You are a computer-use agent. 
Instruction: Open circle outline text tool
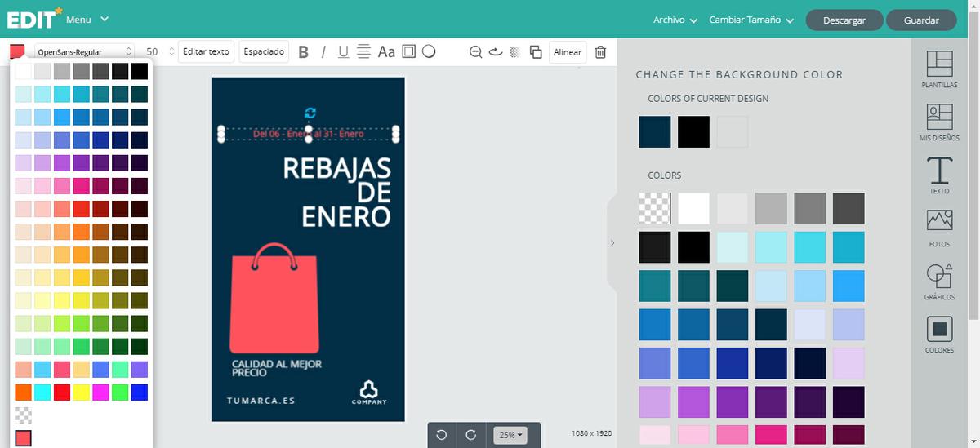(x=429, y=51)
